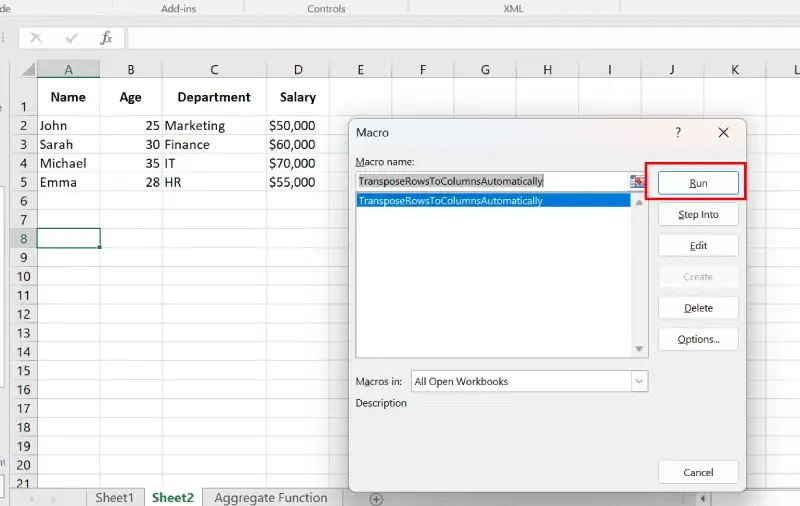The image size is (800, 506).
Task: Switch to Sheet2 tab
Action: pos(173,498)
